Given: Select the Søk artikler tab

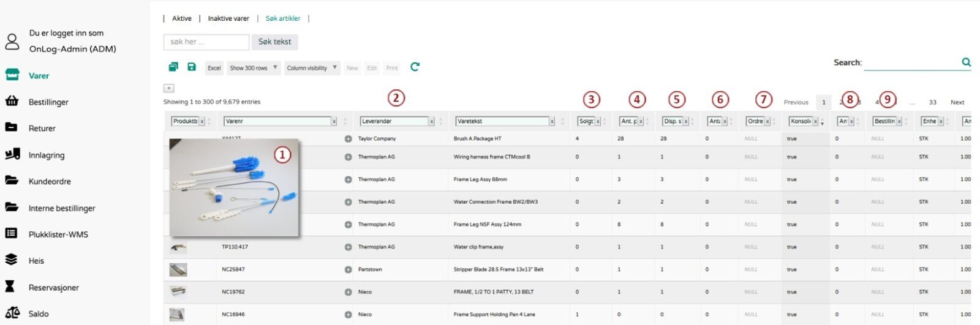Looking at the screenshot, I should pyautogui.click(x=283, y=18).
